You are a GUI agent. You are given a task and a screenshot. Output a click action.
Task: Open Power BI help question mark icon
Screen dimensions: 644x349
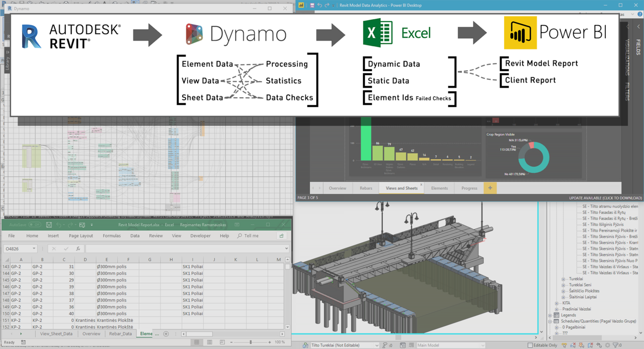click(x=639, y=15)
